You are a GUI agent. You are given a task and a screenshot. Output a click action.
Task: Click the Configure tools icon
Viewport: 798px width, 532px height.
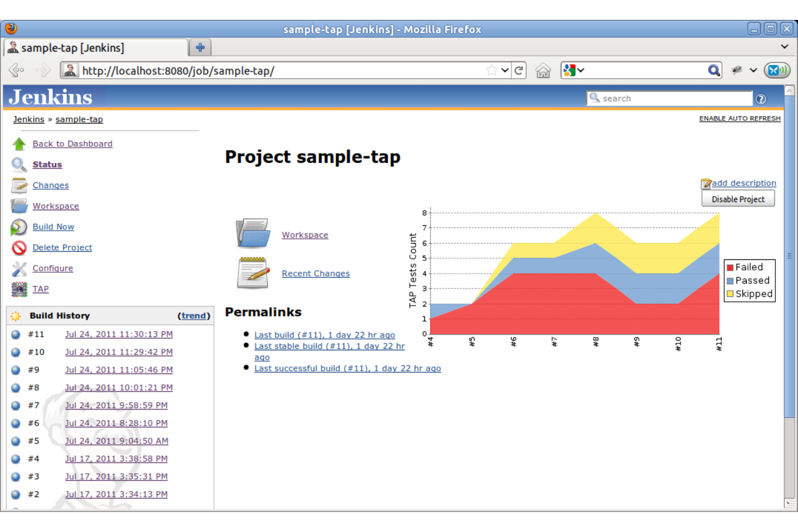point(19,268)
